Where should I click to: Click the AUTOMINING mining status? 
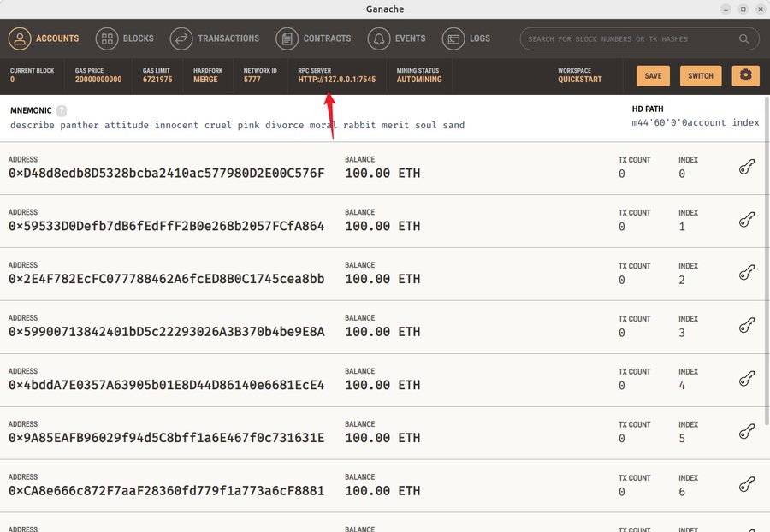coord(419,80)
